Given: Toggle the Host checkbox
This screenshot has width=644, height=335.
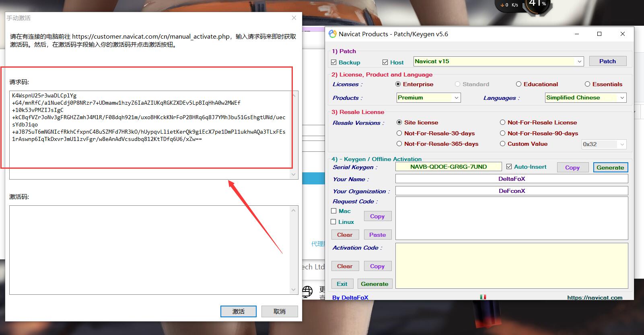Looking at the screenshot, I should click(385, 62).
